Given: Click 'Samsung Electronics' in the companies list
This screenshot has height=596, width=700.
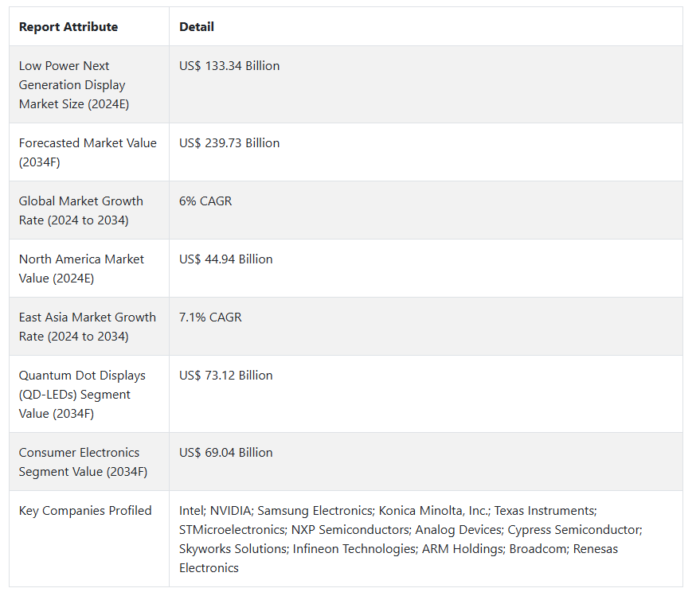Looking at the screenshot, I should (x=315, y=511).
